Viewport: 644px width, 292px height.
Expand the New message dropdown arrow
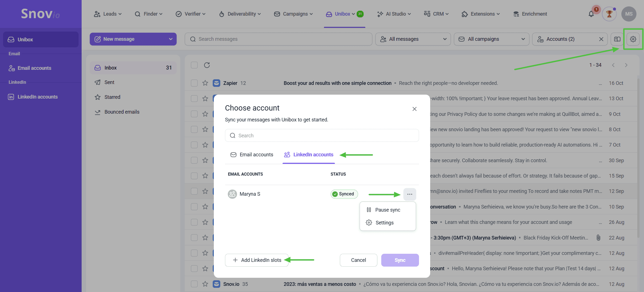(171, 39)
